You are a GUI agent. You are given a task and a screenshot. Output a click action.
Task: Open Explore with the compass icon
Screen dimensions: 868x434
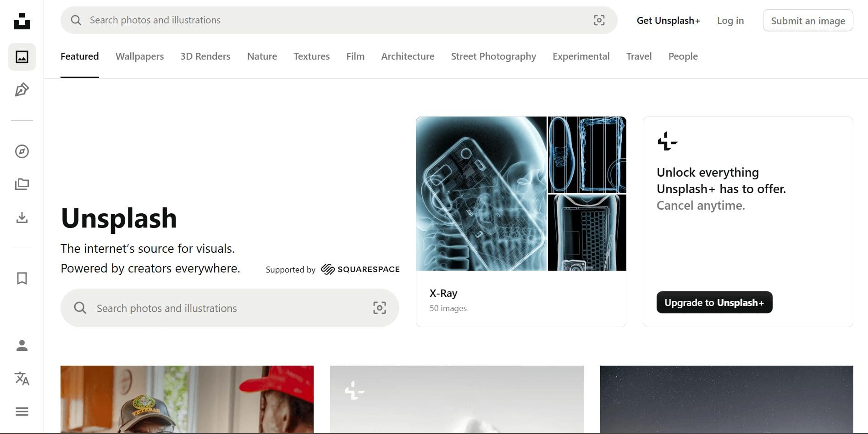22,152
